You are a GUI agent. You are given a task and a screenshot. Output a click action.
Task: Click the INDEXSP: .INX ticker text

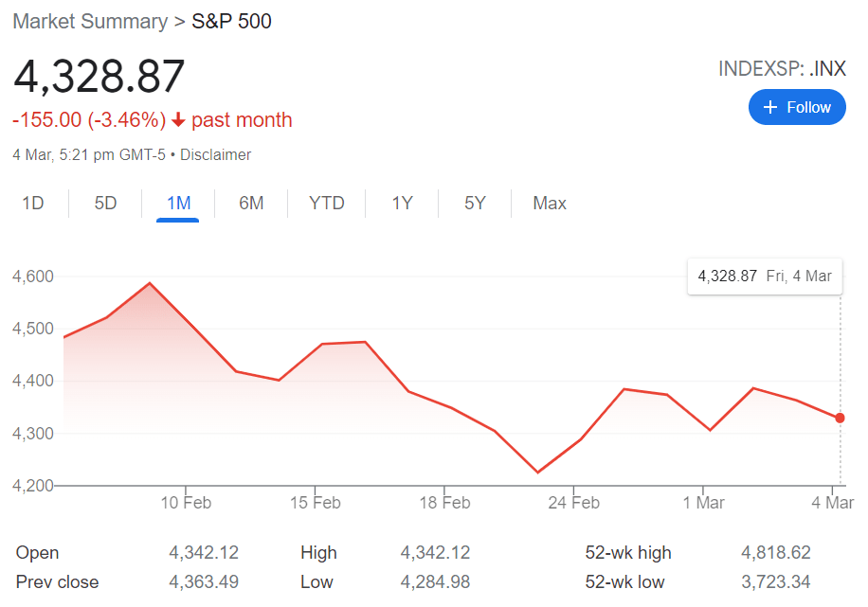[781, 68]
